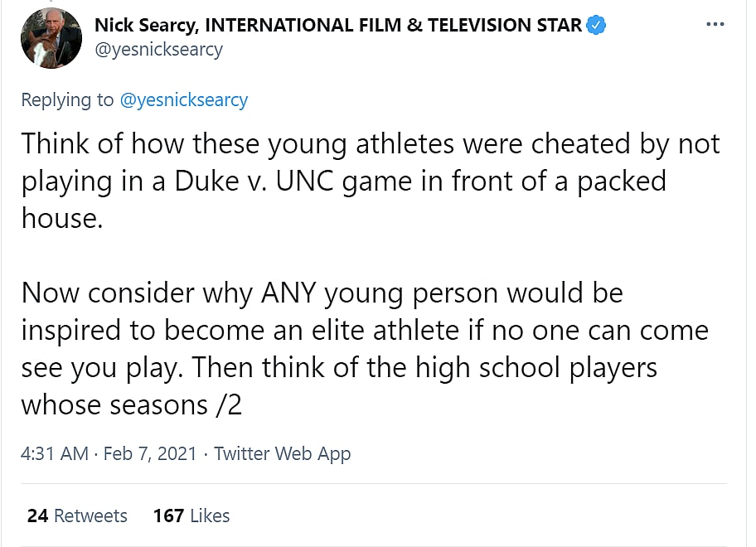Follow the @yesnicksearcy mention after Replying to

pyautogui.click(x=183, y=100)
